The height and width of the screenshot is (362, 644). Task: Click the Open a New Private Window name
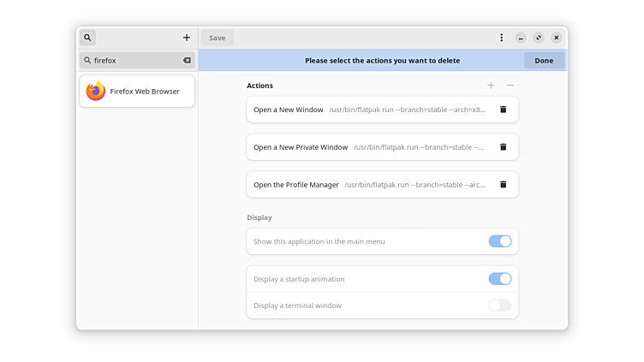coord(301,147)
